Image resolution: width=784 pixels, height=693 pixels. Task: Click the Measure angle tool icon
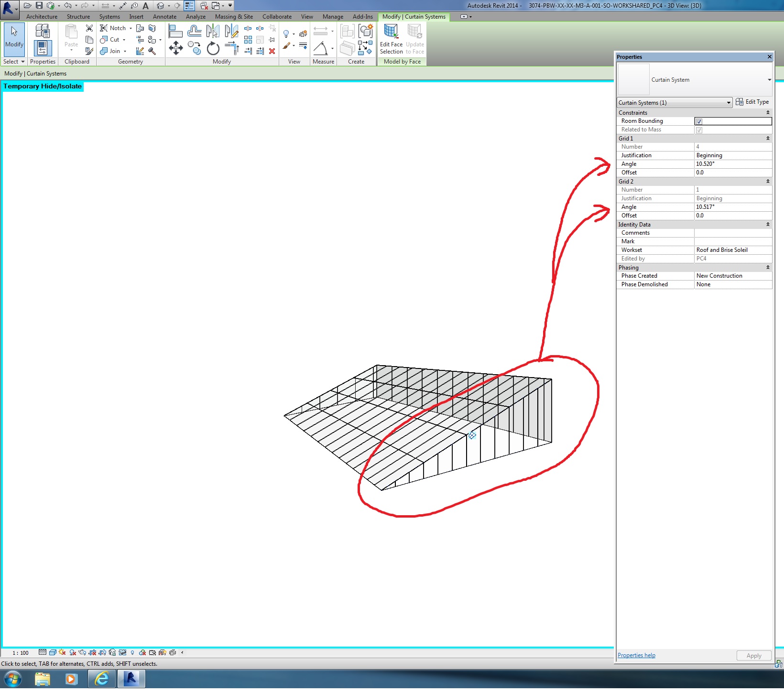(x=320, y=48)
